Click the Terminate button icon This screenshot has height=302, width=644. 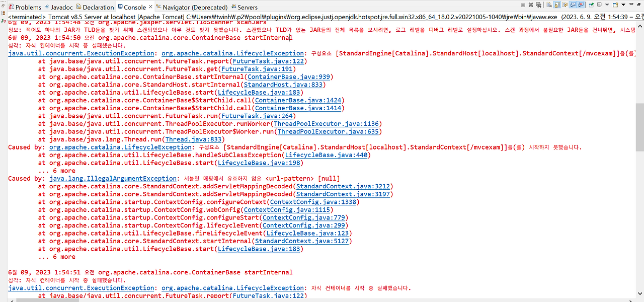(x=524, y=4)
